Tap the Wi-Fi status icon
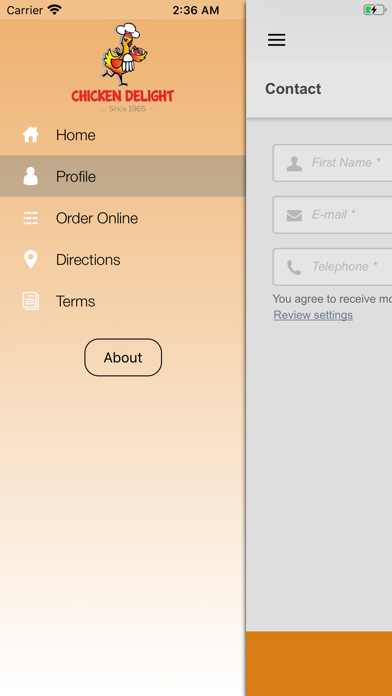The width and height of the screenshot is (392, 696). [x=55, y=9]
